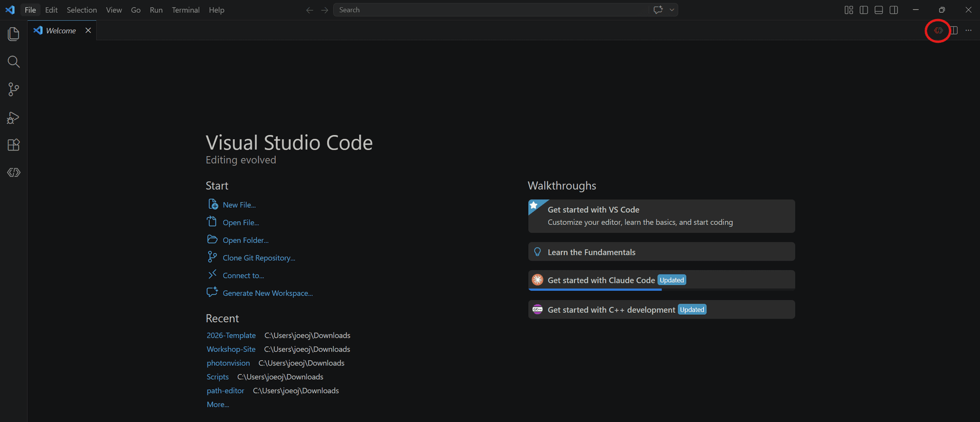Open Get started with VS Code walkthrough

(x=662, y=216)
